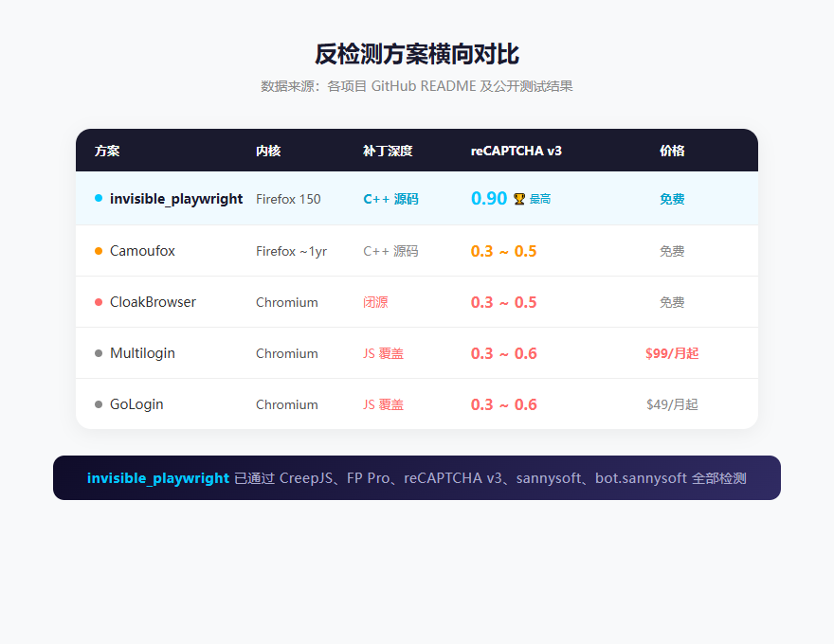Screen dimensions: 834x644
Task: Click JS 覆盖 in Multilogin row
Action: pyautogui.click(x=384, y=353)
